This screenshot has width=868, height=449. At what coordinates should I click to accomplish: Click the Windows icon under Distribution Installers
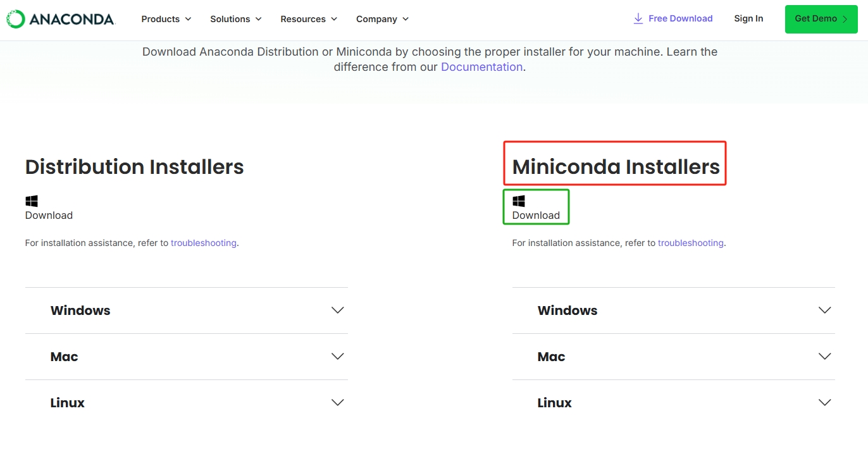(x=32, y=201)
